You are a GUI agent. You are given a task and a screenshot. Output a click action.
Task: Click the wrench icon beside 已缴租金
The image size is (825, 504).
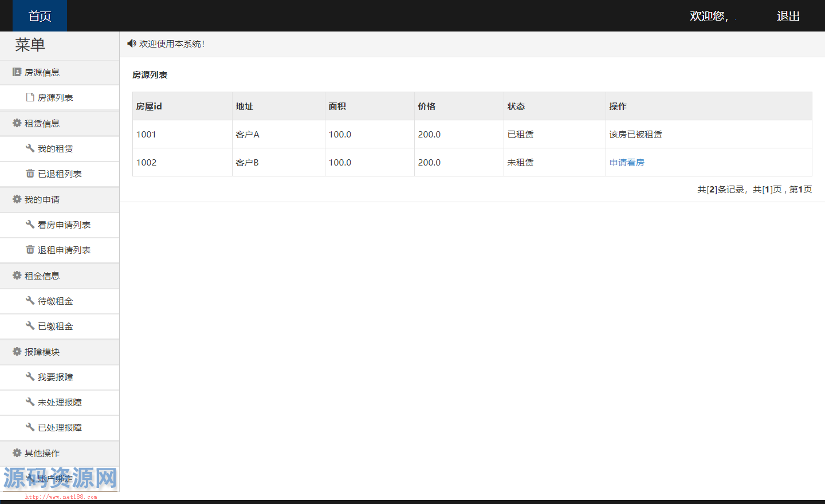(30, 326)
